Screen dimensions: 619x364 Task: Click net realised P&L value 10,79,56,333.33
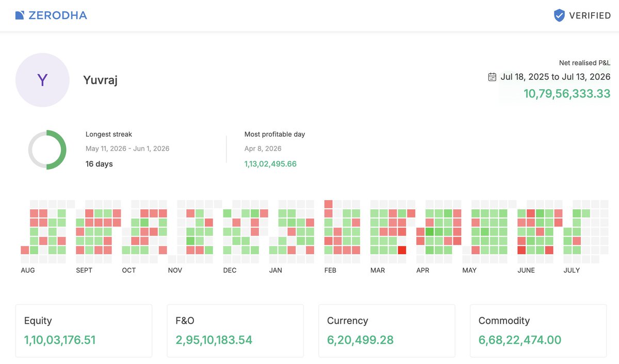click(567, 94)
